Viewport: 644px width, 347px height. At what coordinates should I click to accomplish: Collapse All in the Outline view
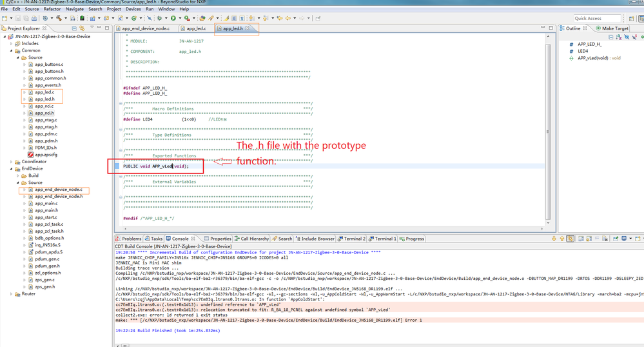coord(610,37)
